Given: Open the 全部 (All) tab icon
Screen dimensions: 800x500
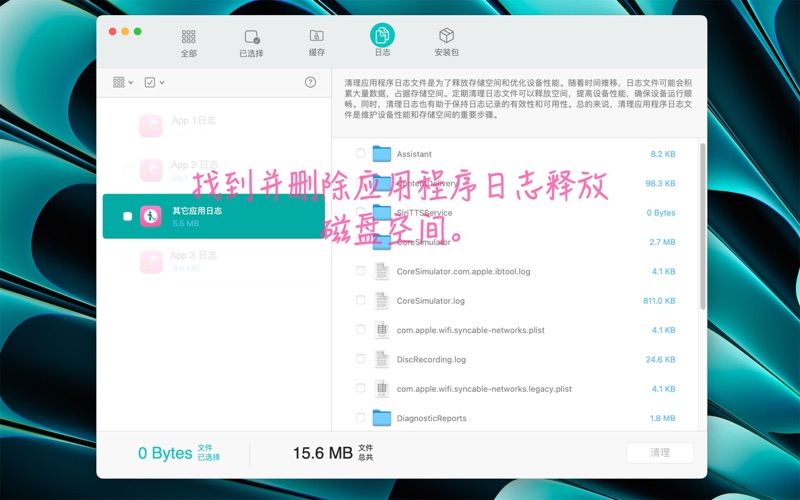Looking at the screenshot, I should tap(188, 37).
